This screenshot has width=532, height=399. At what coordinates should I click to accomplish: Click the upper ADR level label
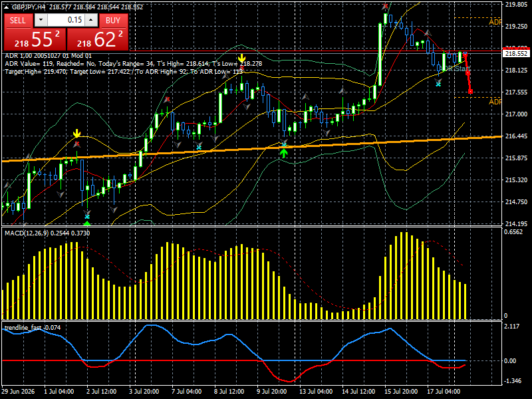[x=495, y=22]
